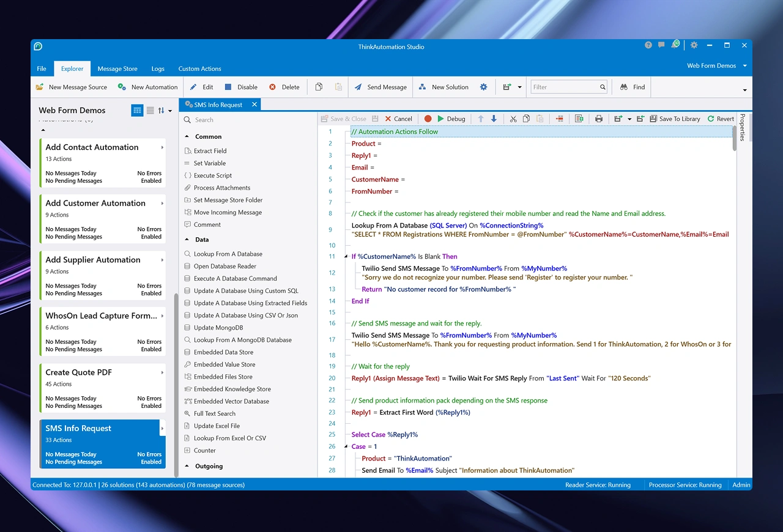This screenshot has height=532, width=783.
Task: Collapse the Common actions group
Action: (x=187, y=136)
